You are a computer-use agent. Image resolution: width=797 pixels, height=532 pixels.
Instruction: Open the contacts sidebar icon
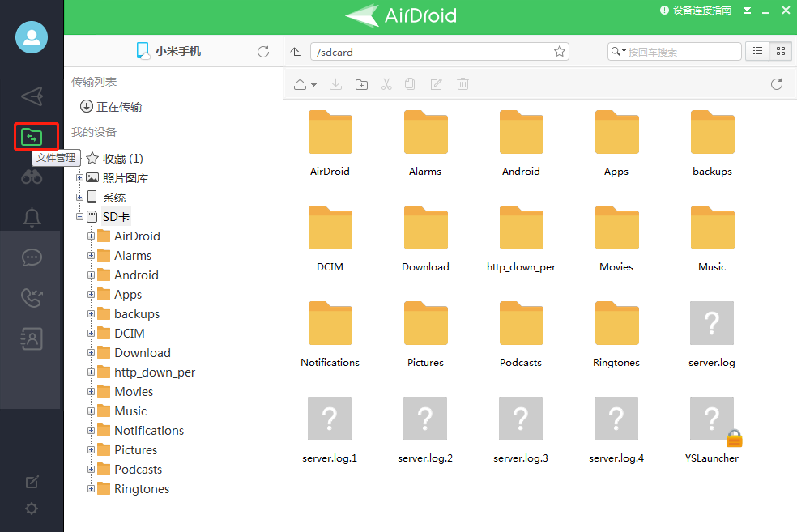tap(32, 338)
